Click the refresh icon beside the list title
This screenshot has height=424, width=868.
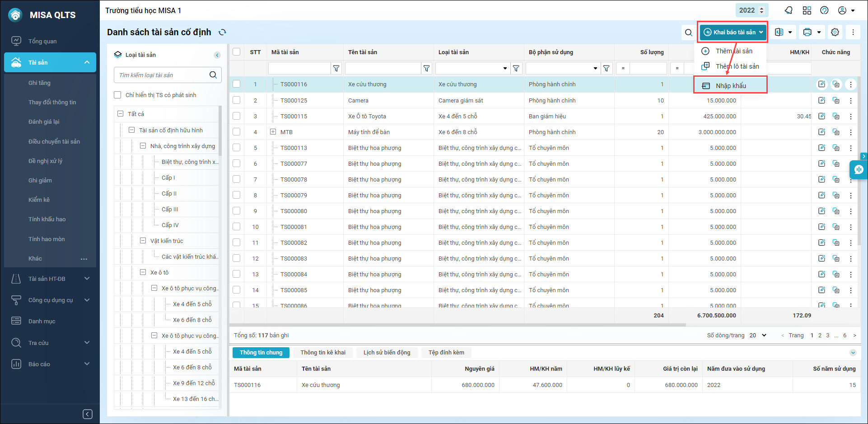tap(222, 32)
